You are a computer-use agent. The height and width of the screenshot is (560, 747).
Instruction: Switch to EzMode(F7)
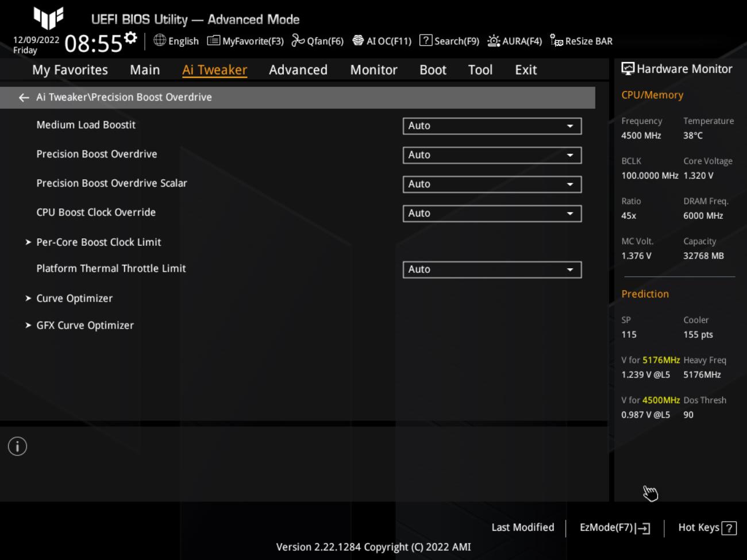click(x=615, y=528)
